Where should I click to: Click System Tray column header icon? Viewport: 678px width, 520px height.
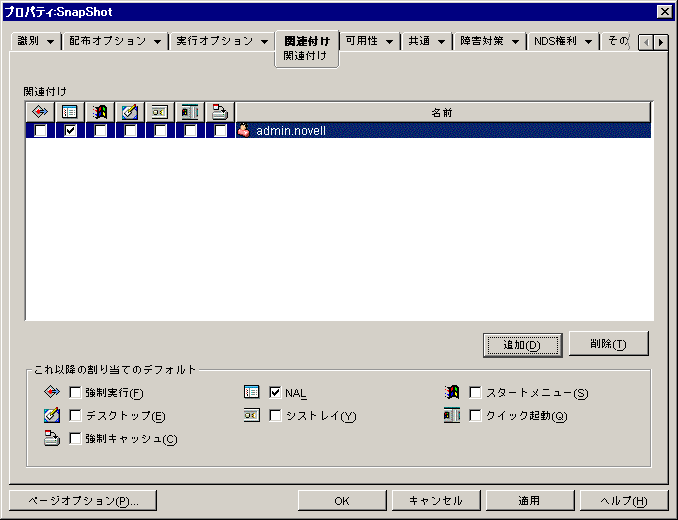pyautogui.click(x=160, y=112)
